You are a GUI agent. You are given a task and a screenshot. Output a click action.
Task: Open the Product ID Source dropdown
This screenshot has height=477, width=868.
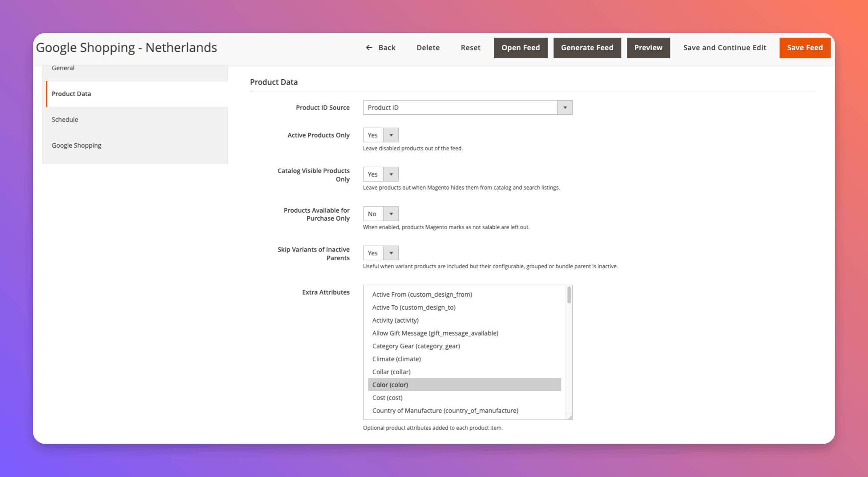point(468,107)
